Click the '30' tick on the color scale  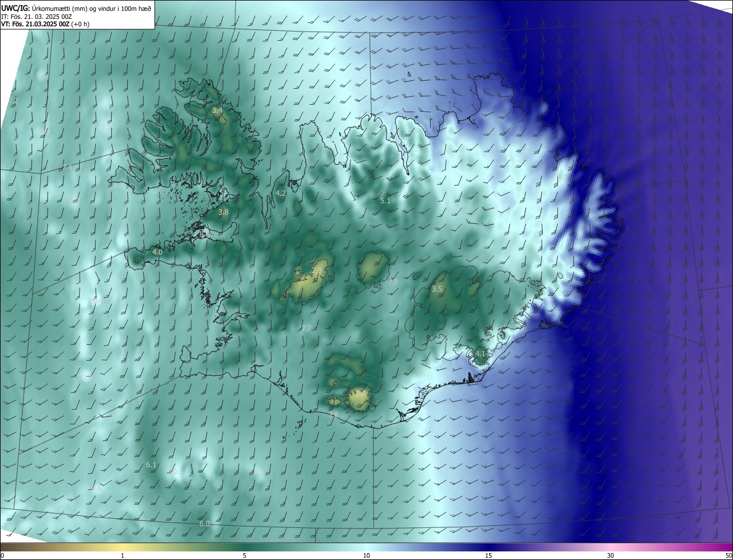610,555
